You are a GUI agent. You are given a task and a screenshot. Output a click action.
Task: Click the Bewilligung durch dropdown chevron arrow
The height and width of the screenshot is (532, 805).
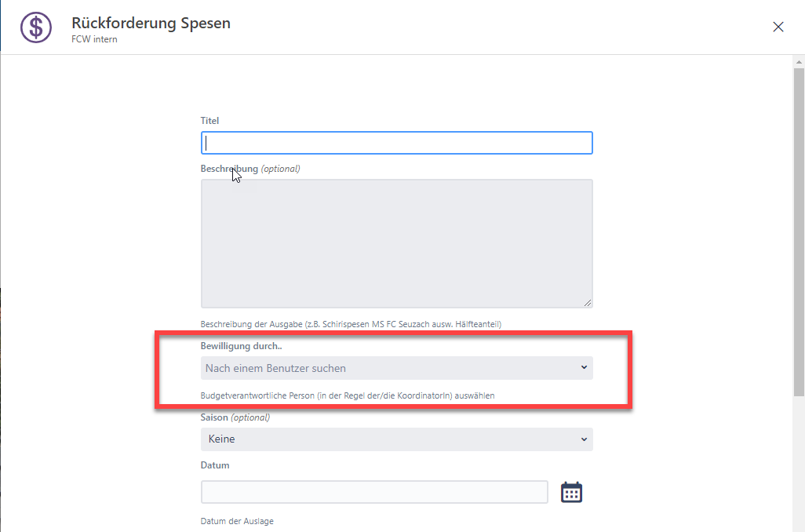(584, 367)
